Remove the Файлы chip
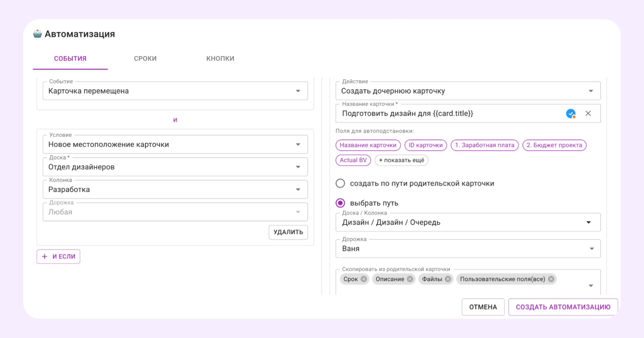 [x=448, y=279]
